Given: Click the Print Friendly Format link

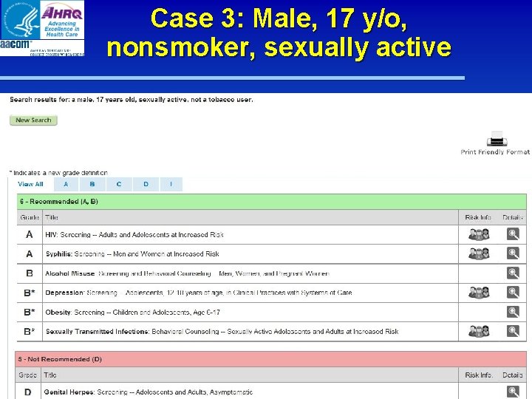Looking at the screenshot, I should [x=495, y=152].
